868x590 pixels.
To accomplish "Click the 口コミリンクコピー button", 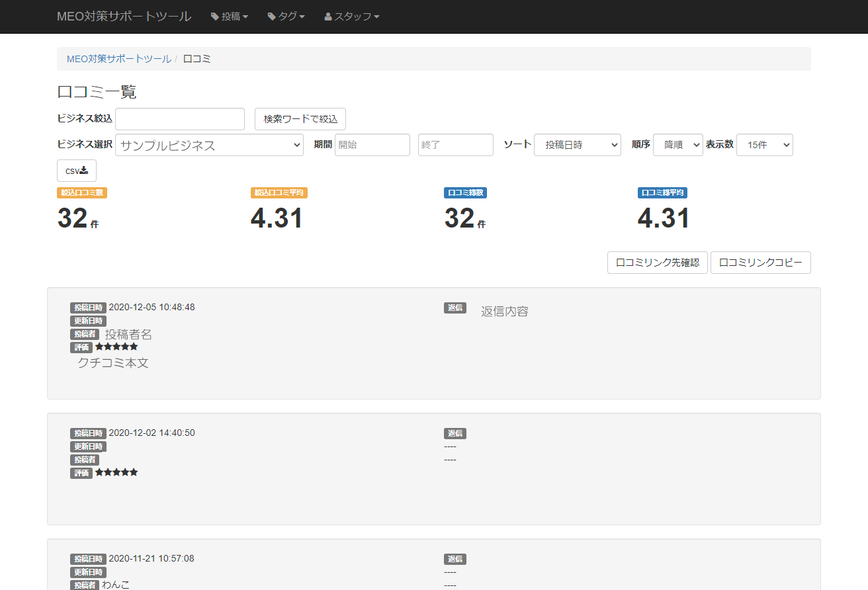I will coord(761,263).
